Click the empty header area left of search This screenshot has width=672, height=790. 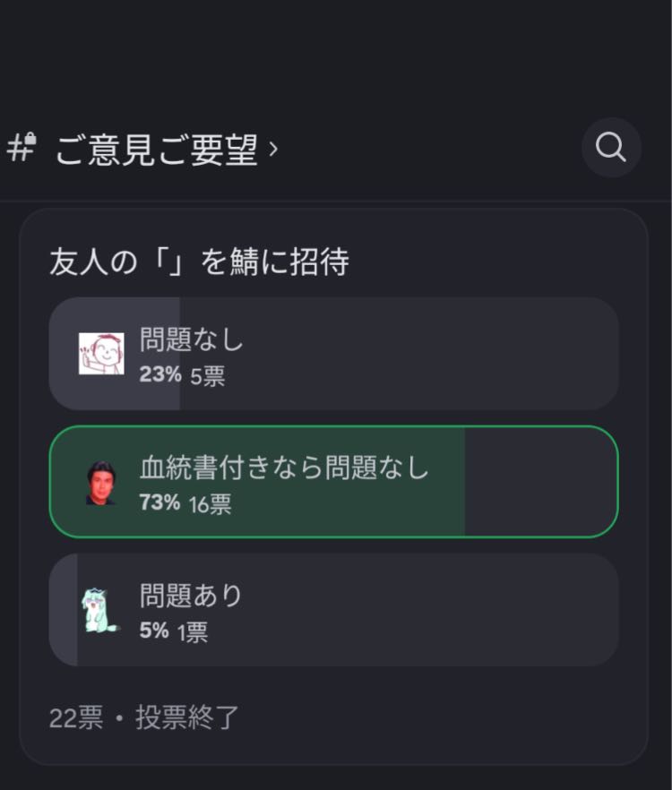430,149
